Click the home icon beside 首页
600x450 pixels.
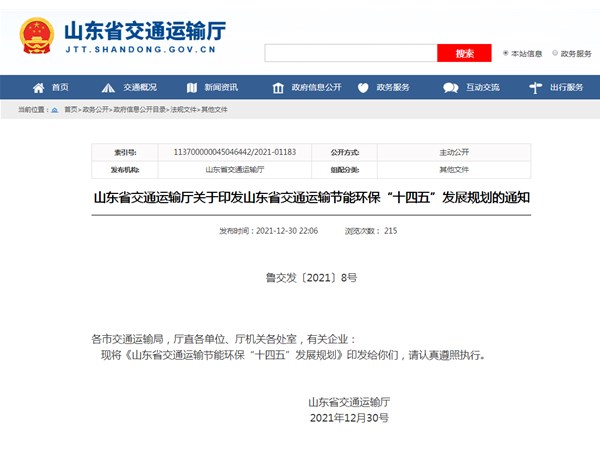click(39, 87)
